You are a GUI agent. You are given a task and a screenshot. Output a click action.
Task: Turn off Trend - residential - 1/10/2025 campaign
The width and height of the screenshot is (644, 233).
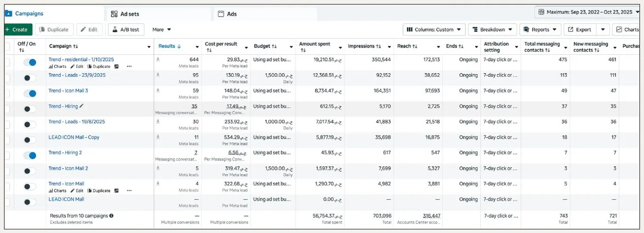point(29,62)
